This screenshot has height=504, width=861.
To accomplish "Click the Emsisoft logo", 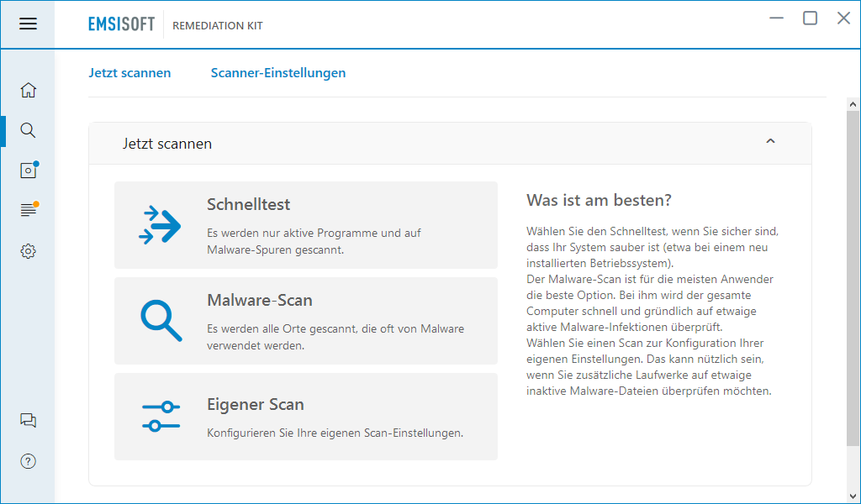I will pos(121,24).
